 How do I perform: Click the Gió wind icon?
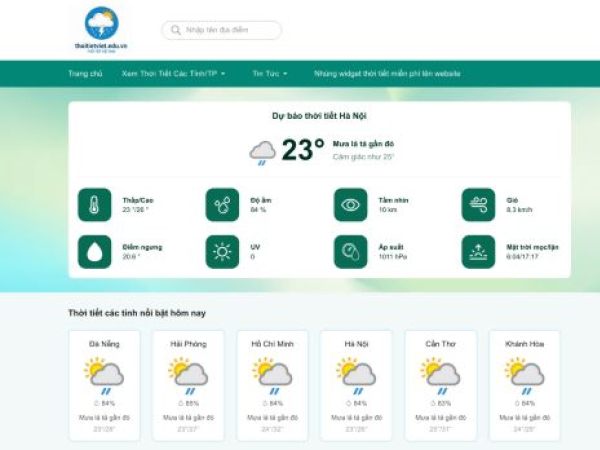[478, 205]
